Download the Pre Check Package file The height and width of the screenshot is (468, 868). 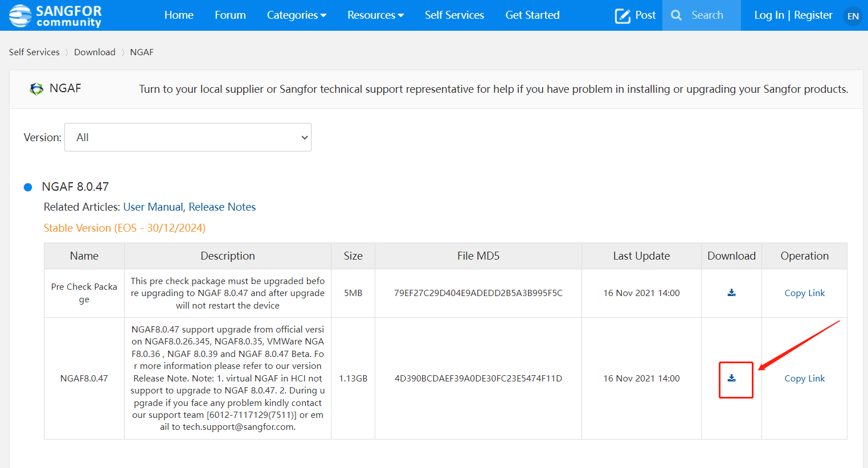pos(731,293)
